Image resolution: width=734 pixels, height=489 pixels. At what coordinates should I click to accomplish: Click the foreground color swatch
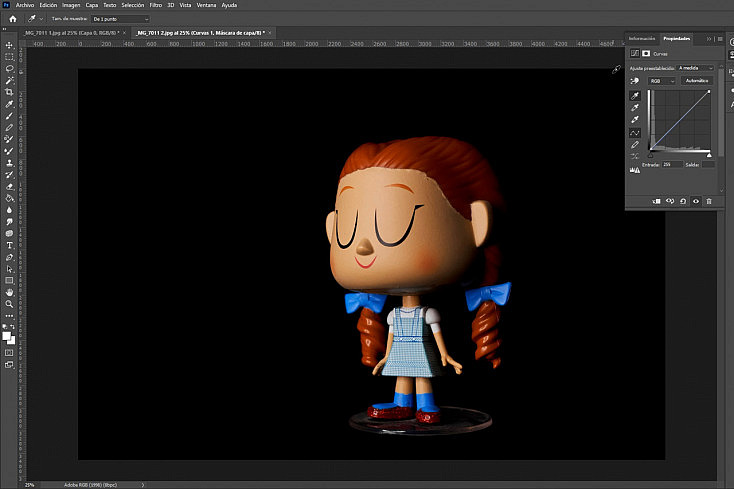[6, 336]
